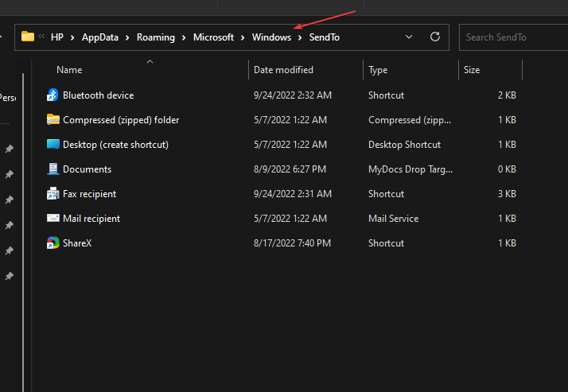This screenshot has width=568, height=392.
Task: Click the folder icon in address bar
Action: [x=28, y=37]
